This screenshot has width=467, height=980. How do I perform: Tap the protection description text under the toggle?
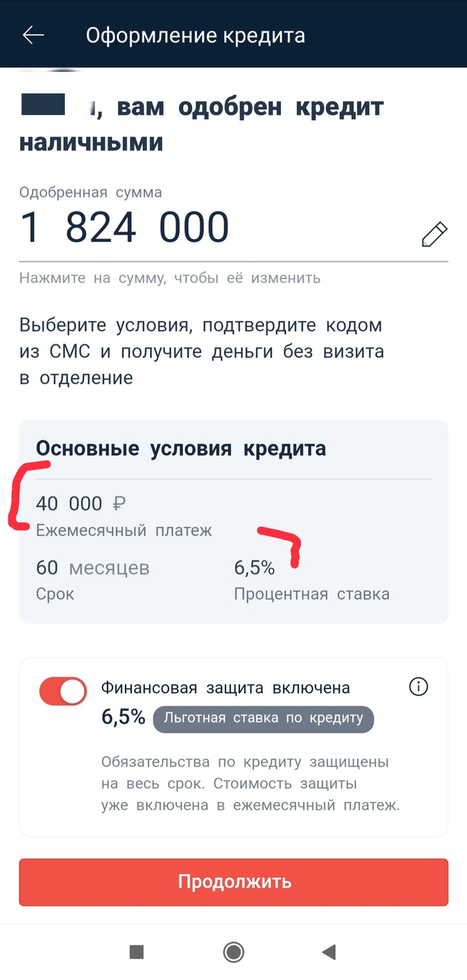(x=250, y=783)
